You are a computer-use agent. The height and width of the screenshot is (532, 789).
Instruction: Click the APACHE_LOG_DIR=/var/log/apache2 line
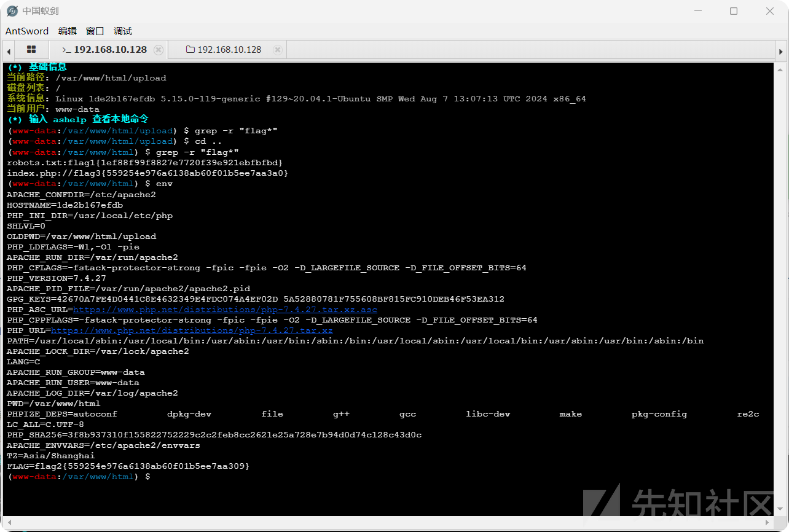click(x=92, y=393)
